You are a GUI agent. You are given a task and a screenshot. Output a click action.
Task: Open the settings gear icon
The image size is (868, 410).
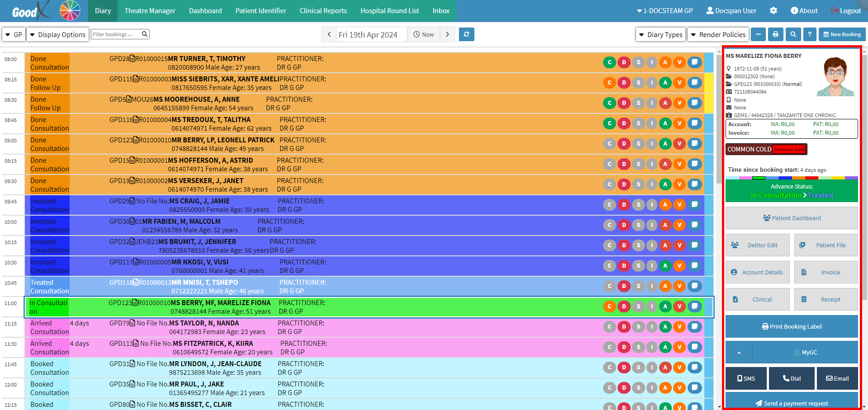point(774,11)
